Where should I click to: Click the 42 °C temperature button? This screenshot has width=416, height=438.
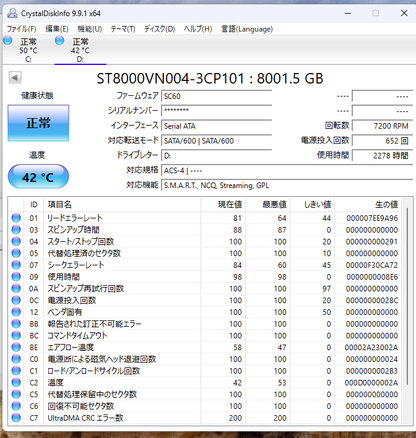38,177
